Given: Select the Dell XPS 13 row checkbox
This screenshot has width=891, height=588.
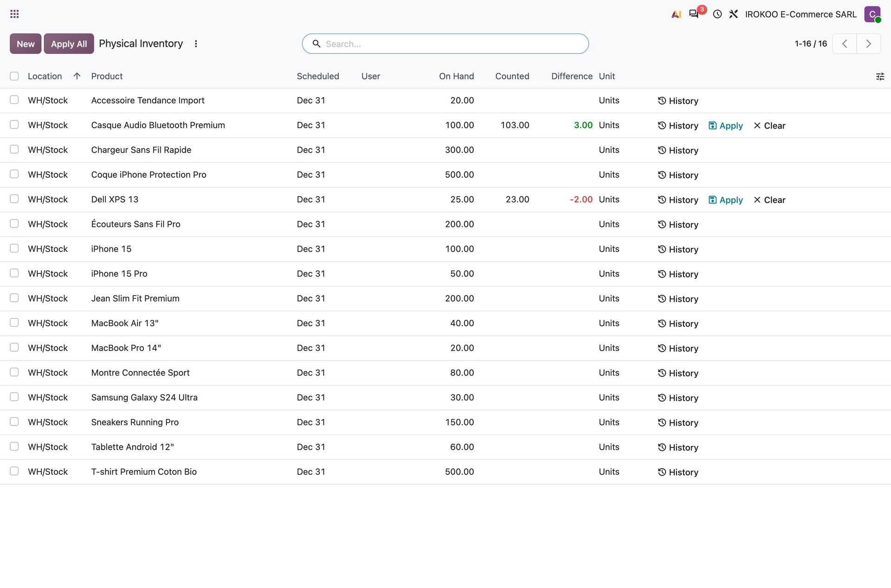Looking at the screenshot, I should (14, 199).
